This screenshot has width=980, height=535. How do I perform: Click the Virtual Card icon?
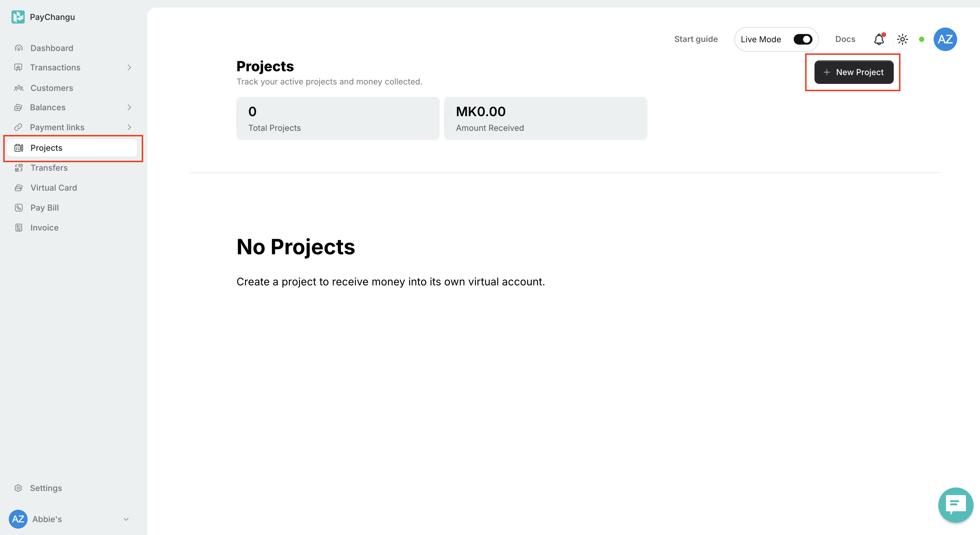pos(19,188)
